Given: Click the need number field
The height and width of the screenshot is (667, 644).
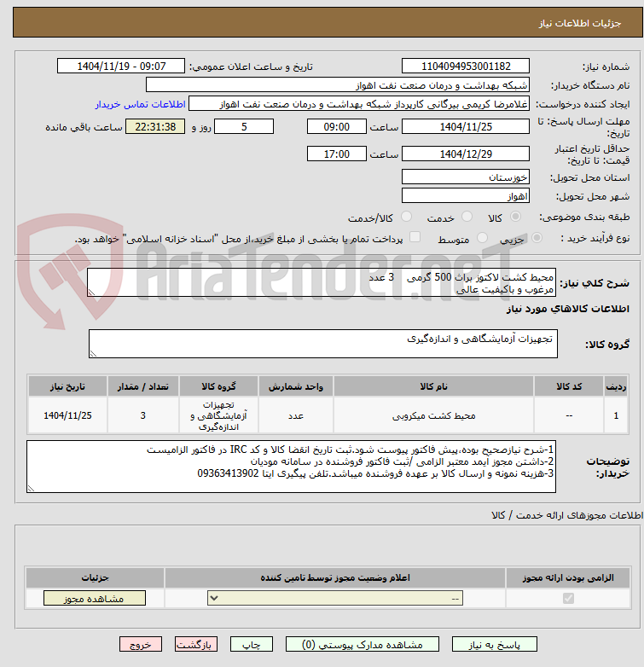Looking at the screenshot, I should pyautogui.click(x=466, y=67).
